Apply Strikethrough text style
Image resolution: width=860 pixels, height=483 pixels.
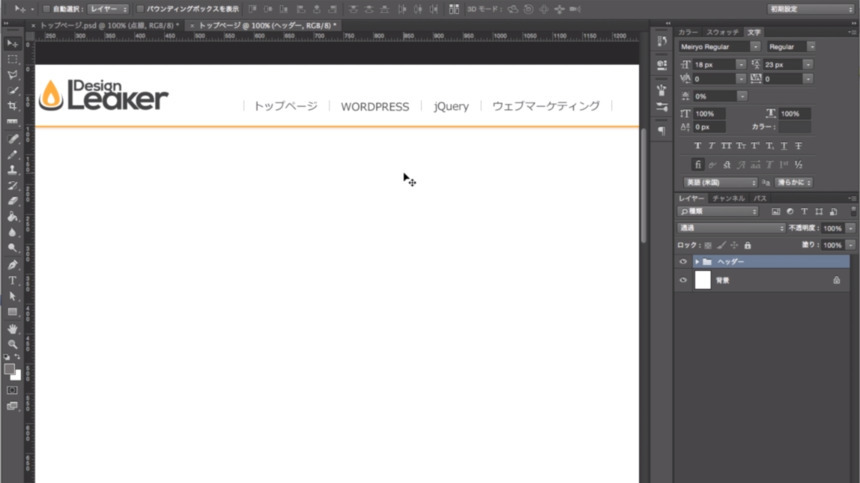click(x=799, y=146)
